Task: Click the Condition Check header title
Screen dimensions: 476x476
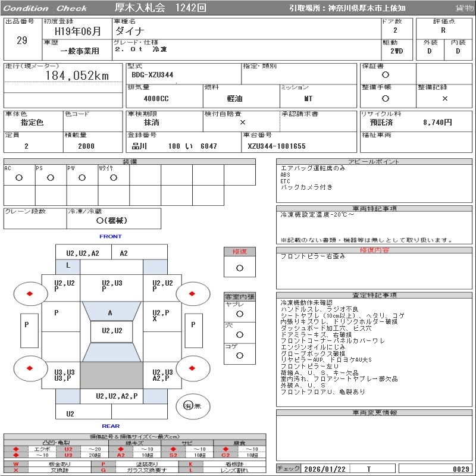Action: (45, 8)
